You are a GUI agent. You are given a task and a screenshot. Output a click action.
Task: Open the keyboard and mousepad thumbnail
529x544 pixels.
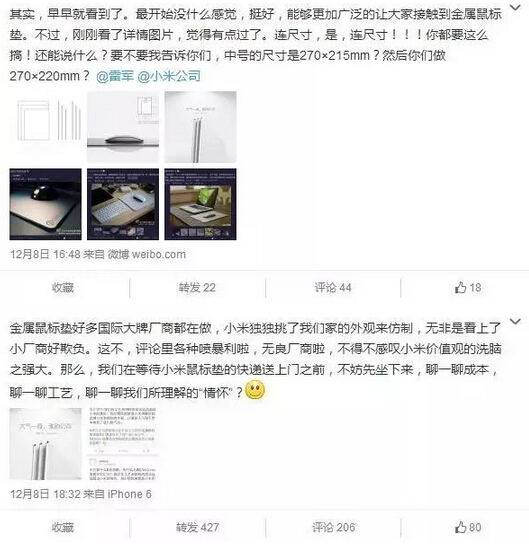[123, 204]
